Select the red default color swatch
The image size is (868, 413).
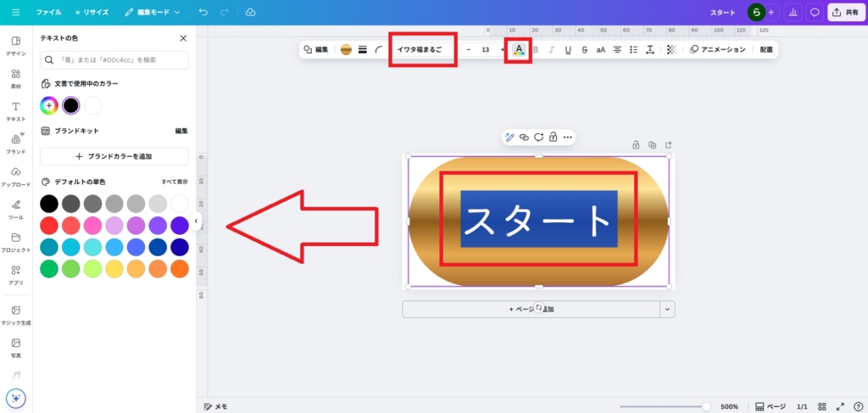pyautogui.click(x=49, y=226)
